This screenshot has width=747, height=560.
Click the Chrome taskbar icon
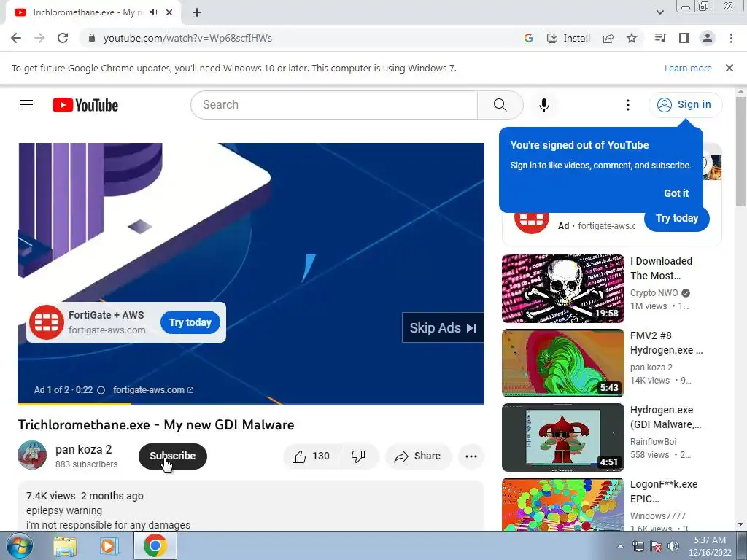tap(155, 545)
